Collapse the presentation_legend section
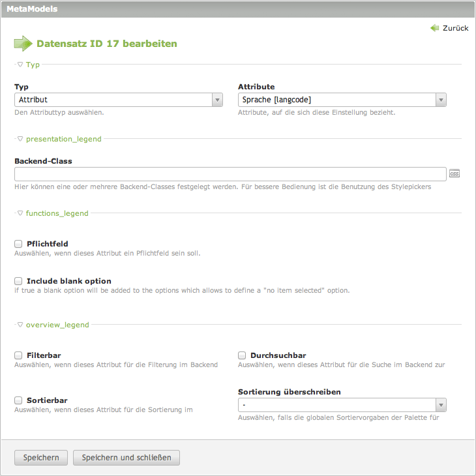The image size is (476, 476). pyautogui.click(x=20, y=139)
